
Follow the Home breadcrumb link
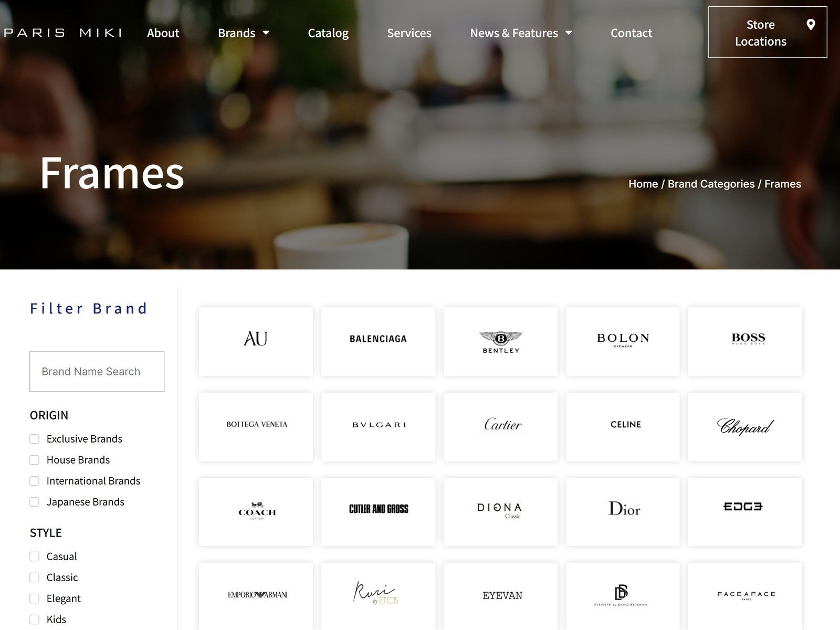[643, 184]
